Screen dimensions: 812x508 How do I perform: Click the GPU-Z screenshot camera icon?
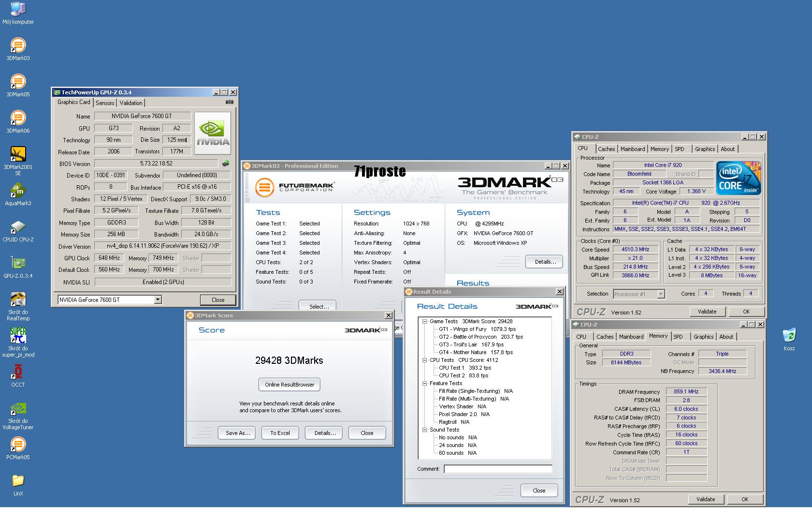point(230,102)
